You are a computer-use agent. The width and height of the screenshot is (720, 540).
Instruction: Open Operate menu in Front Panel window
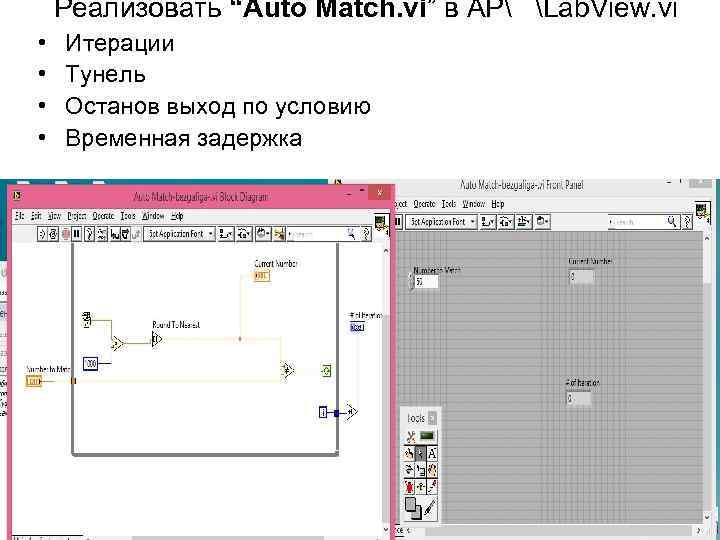pyautogui.click(x=424, y=203)
